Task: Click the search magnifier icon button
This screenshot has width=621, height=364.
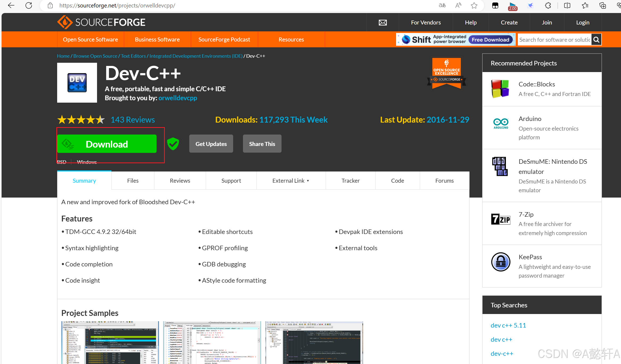Action: click(596, 40)
